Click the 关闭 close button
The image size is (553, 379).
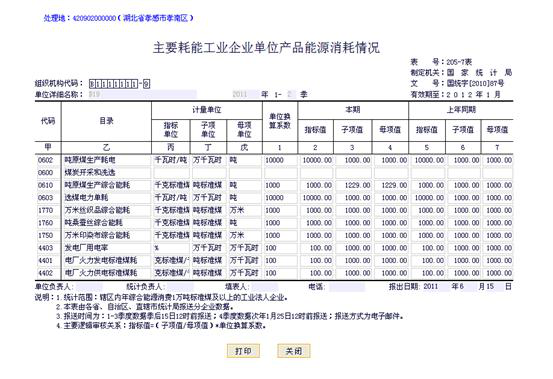(293, 351)
